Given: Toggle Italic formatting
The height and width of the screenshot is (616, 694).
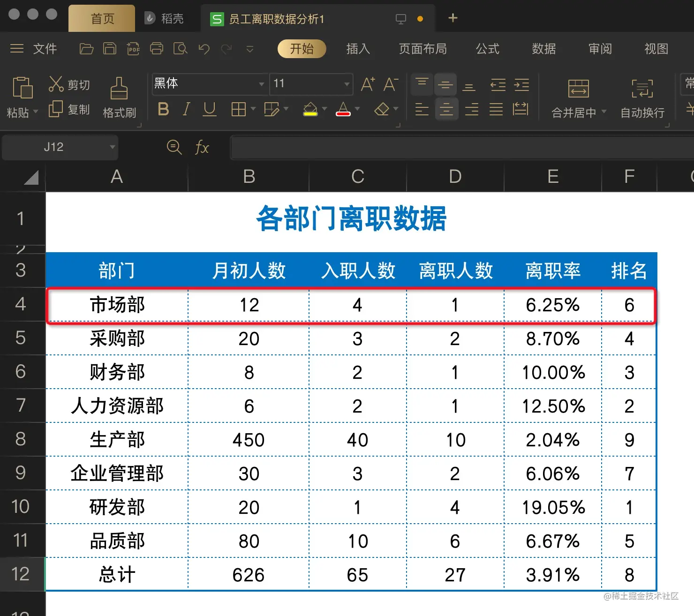Looking at the screenshot, I should 186,109.
